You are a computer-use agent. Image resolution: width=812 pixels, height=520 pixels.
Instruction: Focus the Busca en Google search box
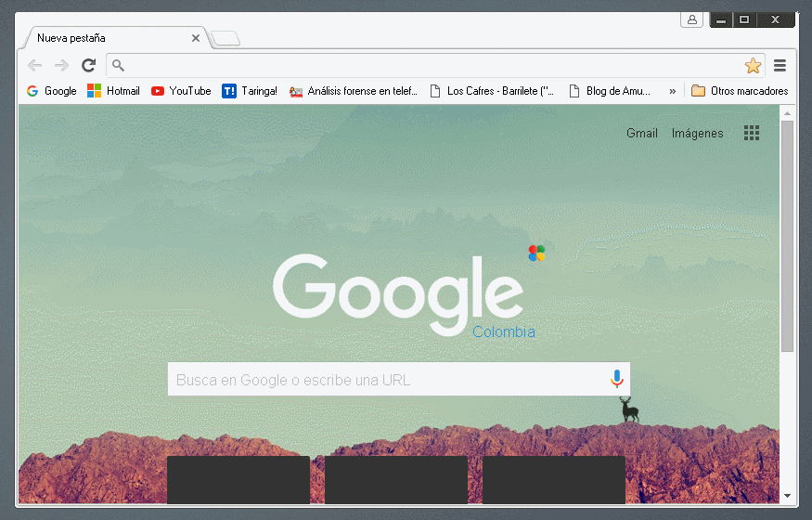pyautogui.click(x=399, y=379)
